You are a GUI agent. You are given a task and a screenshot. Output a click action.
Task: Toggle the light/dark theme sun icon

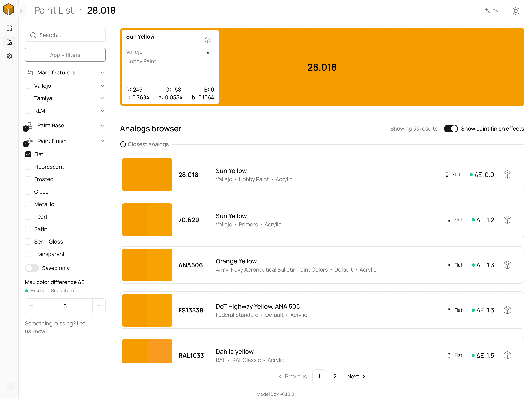[x=515, y=11]
